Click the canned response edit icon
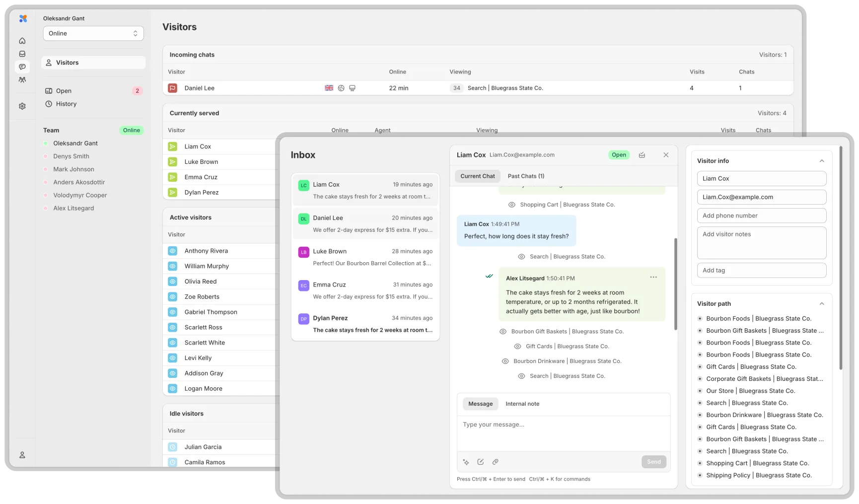 tap(481, 462)
